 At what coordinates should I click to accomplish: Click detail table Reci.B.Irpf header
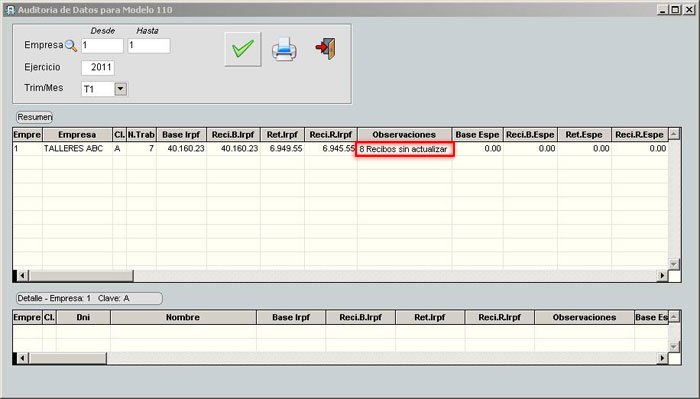click(x=361, y=317)
